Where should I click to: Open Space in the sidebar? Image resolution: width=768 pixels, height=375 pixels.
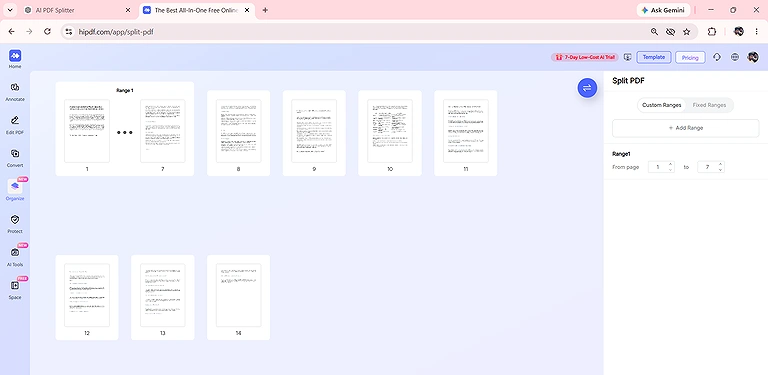[x=15, y=289]
